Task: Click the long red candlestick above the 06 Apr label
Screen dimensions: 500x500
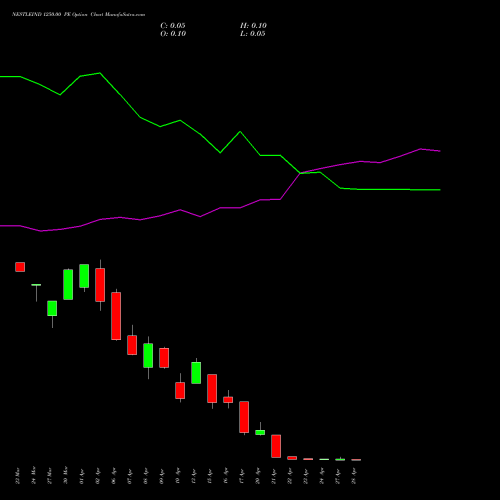Action: click(x=116, y=316)
